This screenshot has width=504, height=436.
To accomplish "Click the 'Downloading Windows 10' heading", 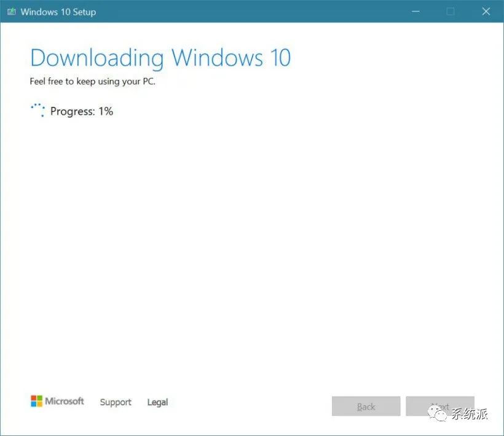I will [x=160, y=58].
